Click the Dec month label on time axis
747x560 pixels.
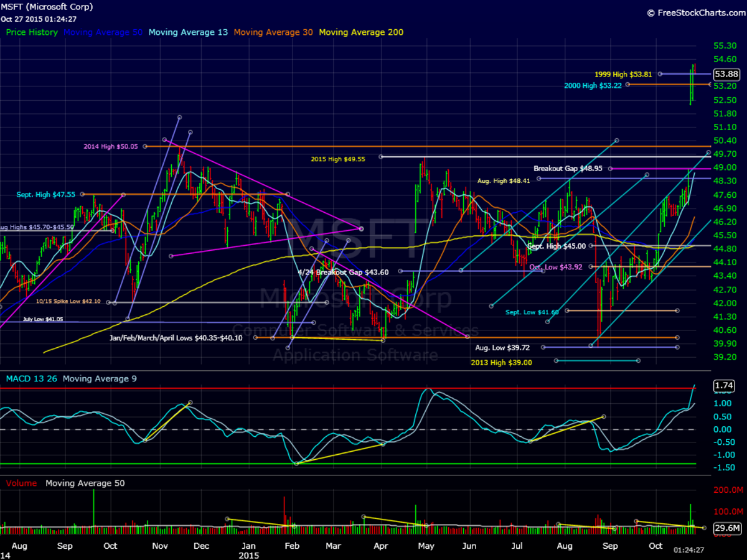[201, 546]
